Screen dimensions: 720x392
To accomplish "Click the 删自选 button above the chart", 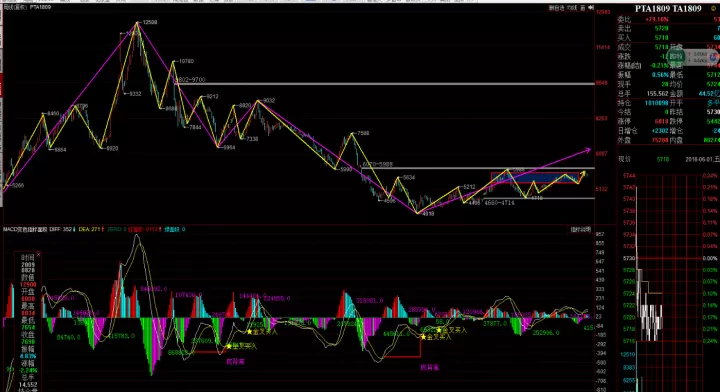I will click(556, 8).
